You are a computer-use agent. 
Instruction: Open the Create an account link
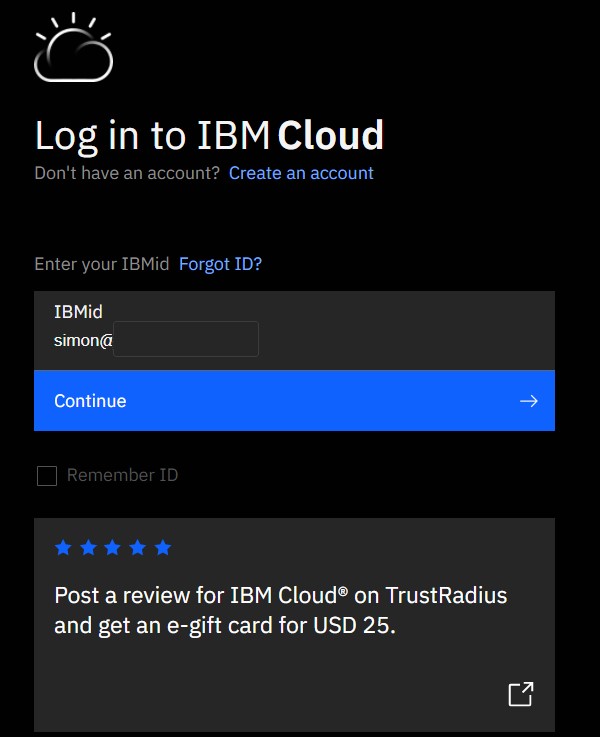301,173
